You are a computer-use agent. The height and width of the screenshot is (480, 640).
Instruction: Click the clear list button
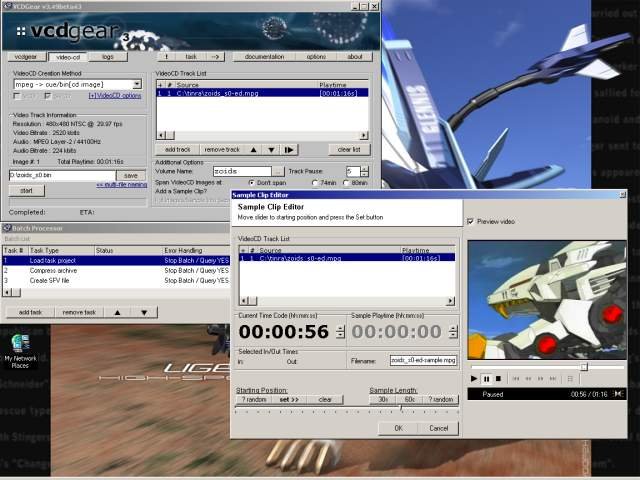pyautogui.click(x=349, y=150)
